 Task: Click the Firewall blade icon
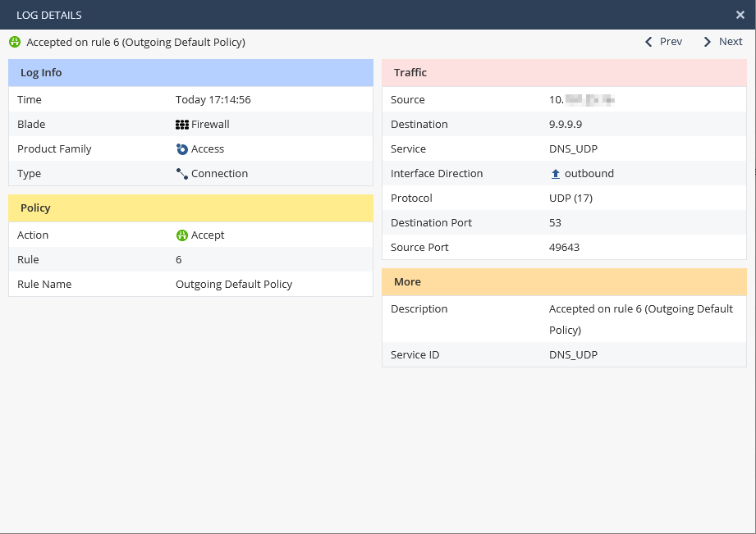pos(182,125)
